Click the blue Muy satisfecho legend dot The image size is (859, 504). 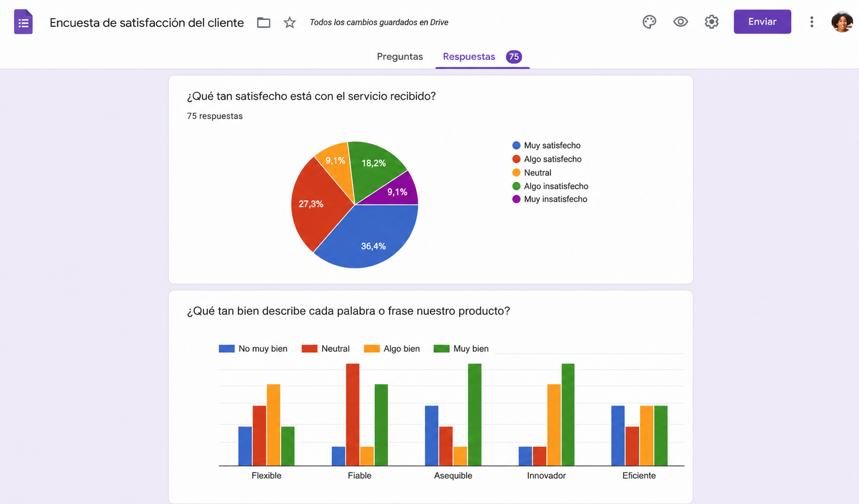516,145
